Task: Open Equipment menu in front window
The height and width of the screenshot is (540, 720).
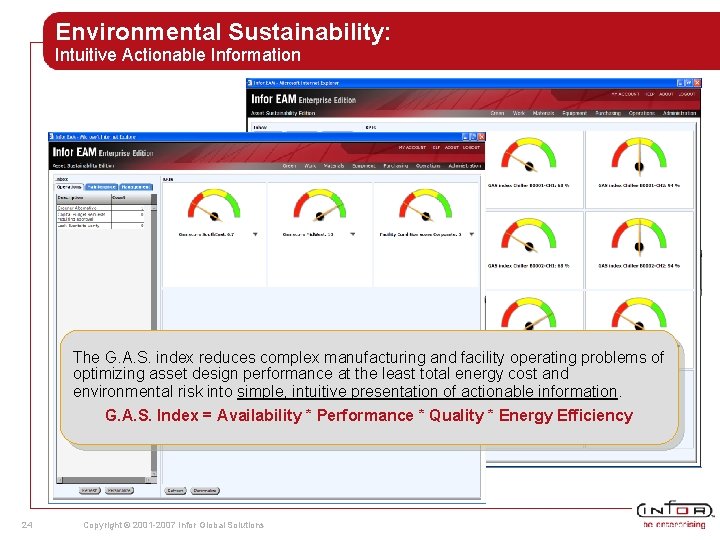Action: point(364,166)
